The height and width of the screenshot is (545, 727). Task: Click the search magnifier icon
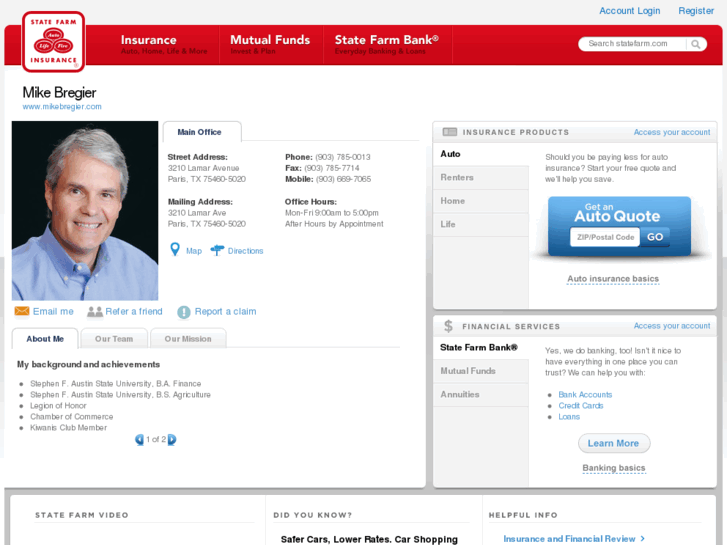click(695, 44)
